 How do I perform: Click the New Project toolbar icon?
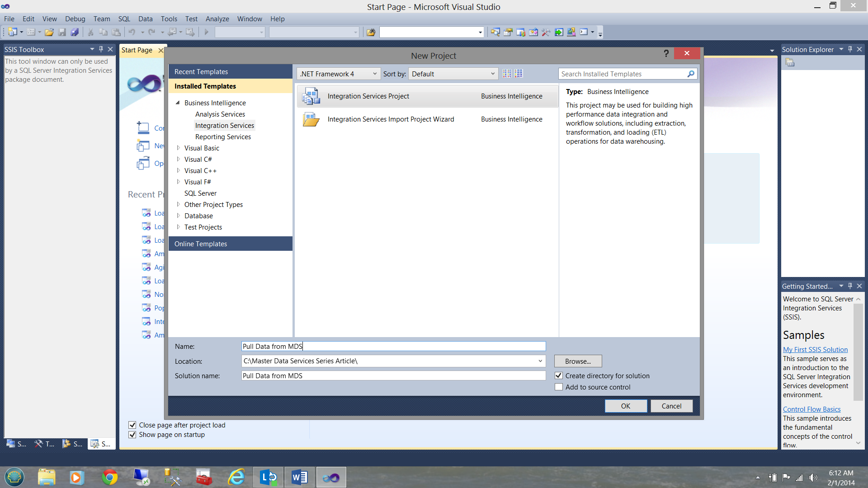point(12,32)
